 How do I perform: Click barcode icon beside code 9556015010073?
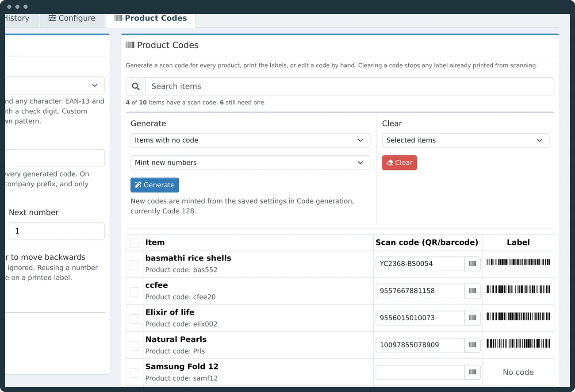[472, 318]
